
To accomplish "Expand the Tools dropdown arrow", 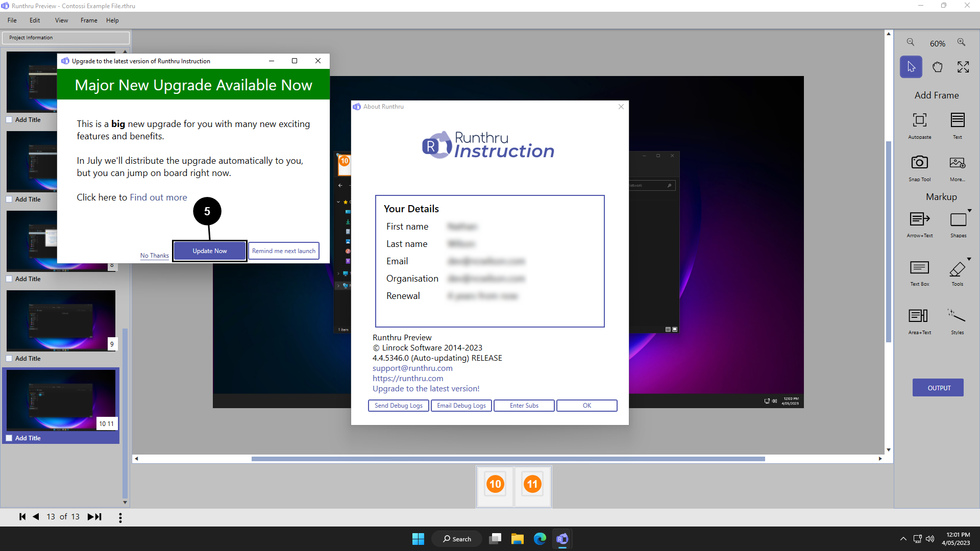I will (969, 259).
